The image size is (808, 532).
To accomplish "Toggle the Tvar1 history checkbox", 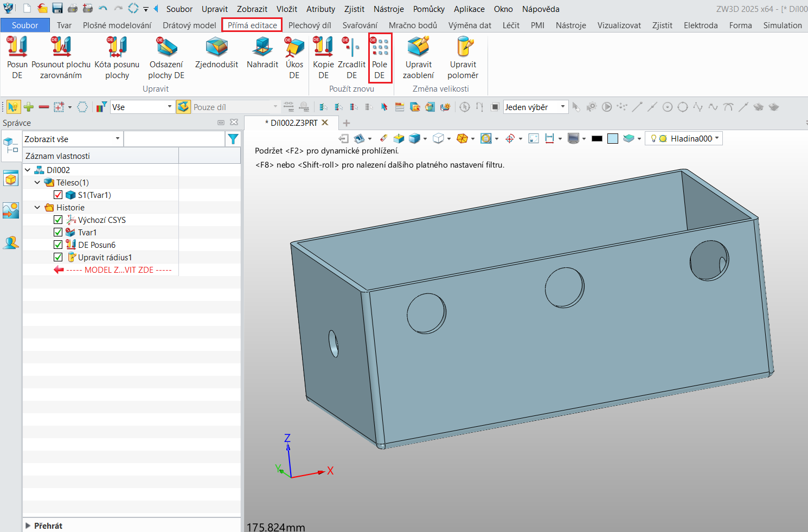I will pyautogui.click(x=58, y=232).
